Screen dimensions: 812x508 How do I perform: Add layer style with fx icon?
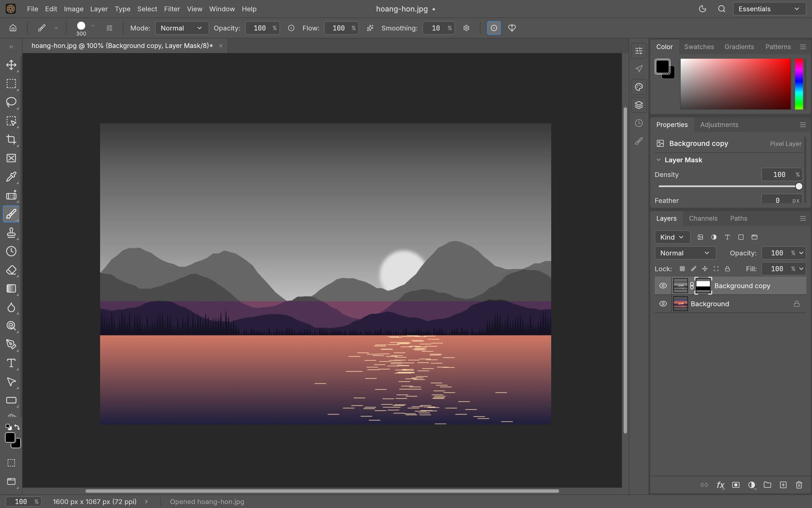coord(720,485)
